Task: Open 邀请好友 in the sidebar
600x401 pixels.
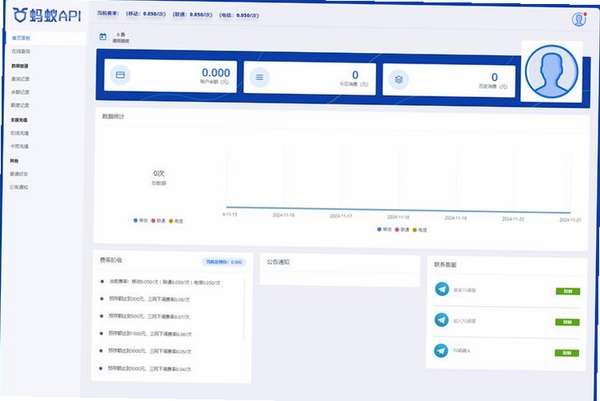Action: pos(19,174)
